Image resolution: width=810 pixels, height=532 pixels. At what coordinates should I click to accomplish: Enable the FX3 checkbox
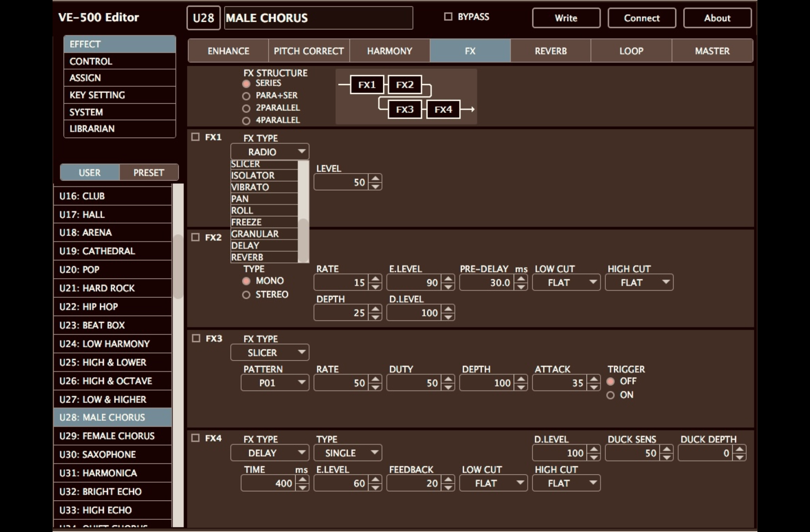pyautogui.click(x=196, y=338)
